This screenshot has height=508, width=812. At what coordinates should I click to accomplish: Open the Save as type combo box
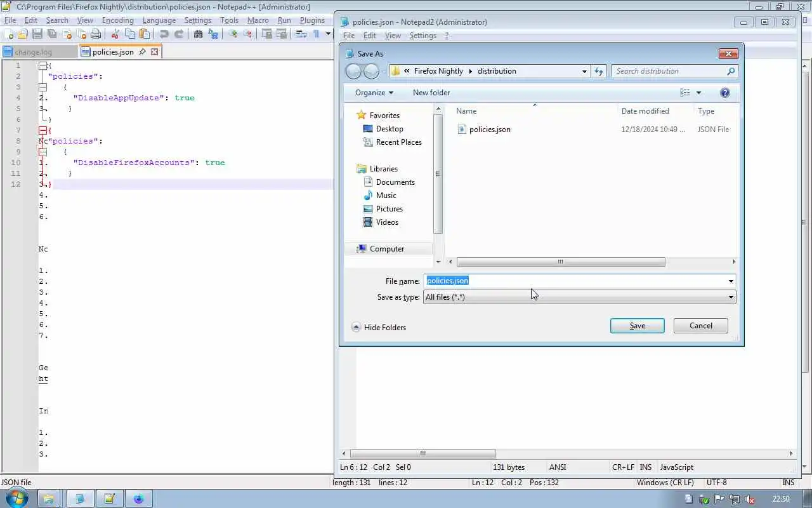point(579,297)
